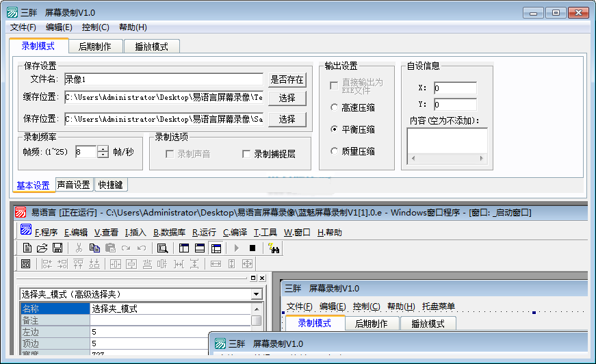Screen dimensions: 596x364
Task: Click the help binoculars icon
Action: pos(274,248)
